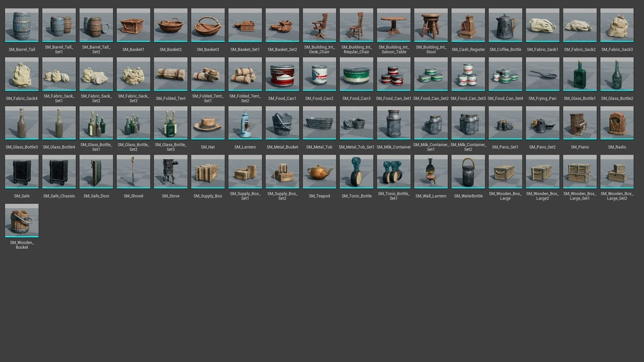Select the SM_Lantern blue lantern asset
Image resolution: width=644 pixels, height=362 pixels.
(245, 123)
